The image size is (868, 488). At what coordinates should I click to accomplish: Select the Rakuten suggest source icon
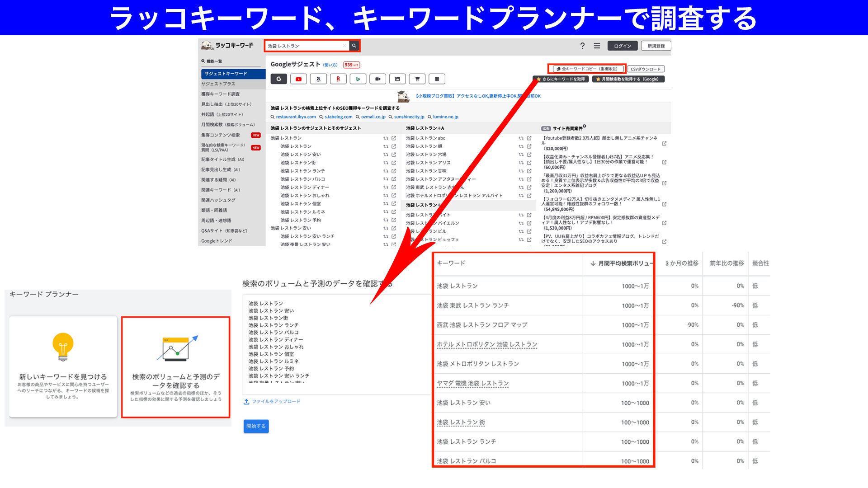coord(338,79)
